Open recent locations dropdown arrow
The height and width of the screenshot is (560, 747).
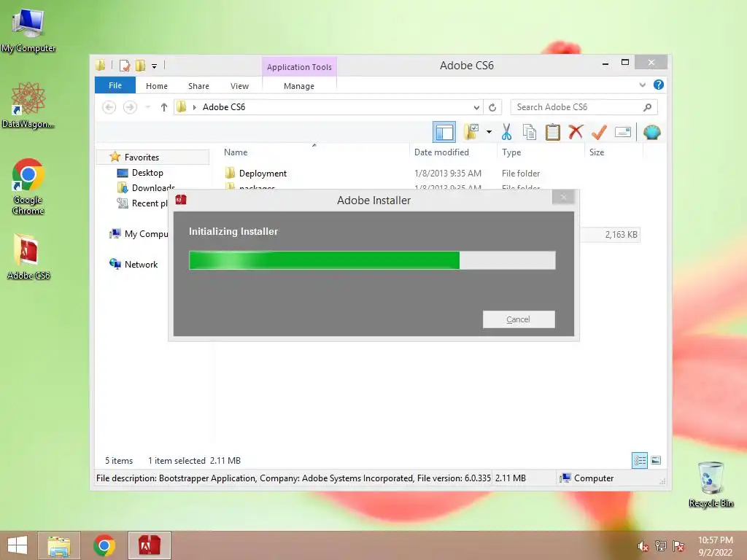[x=147, y=107]
